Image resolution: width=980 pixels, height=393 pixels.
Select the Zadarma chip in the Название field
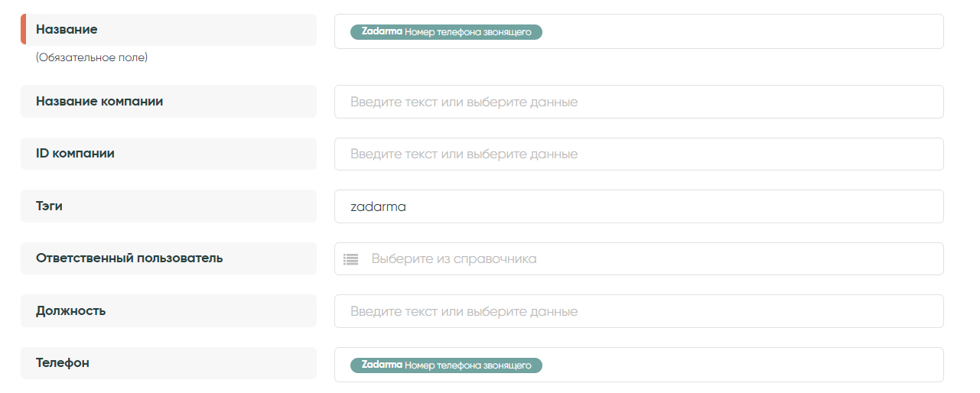(x=446, y=32)
